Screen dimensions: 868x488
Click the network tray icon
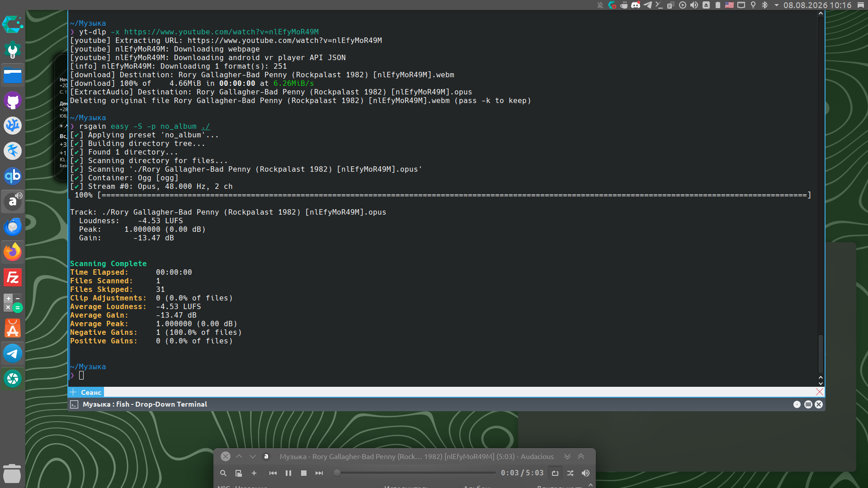[741, 5]
